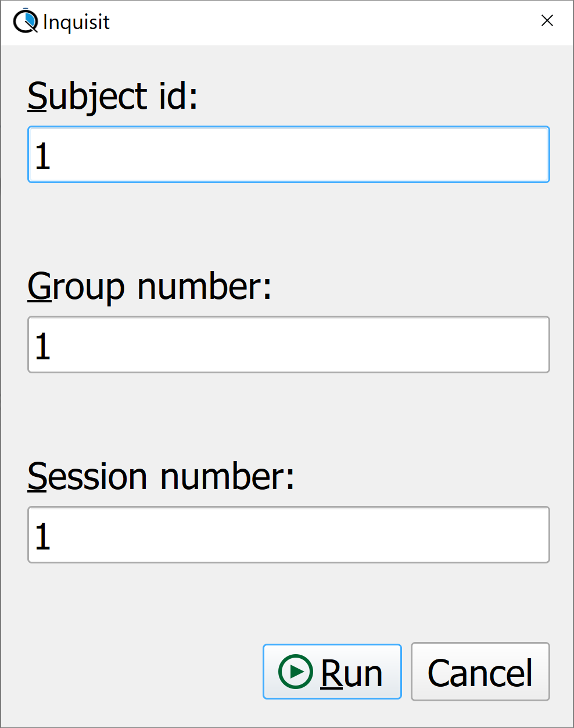This screenshot has width=574, height=728.
Task: Click the "Subject id:" label
Action: [x=113, y=96]
